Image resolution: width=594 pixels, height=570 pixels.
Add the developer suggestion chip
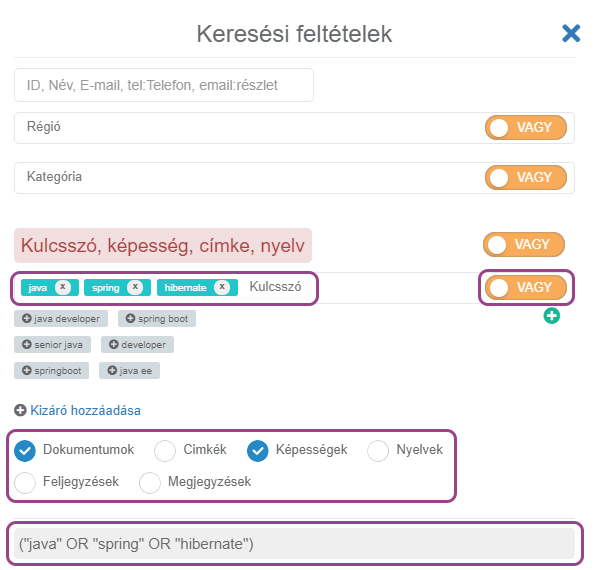[x=138, y=345]
